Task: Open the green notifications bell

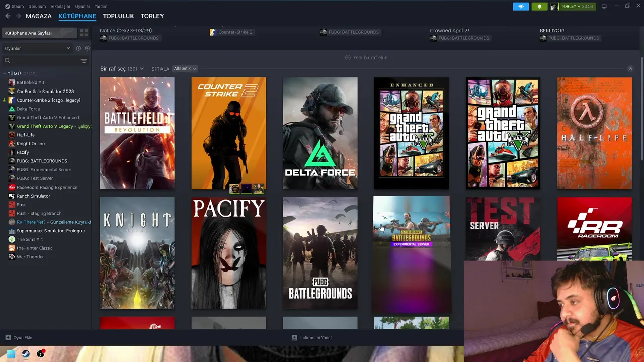Action: (540, 6)
